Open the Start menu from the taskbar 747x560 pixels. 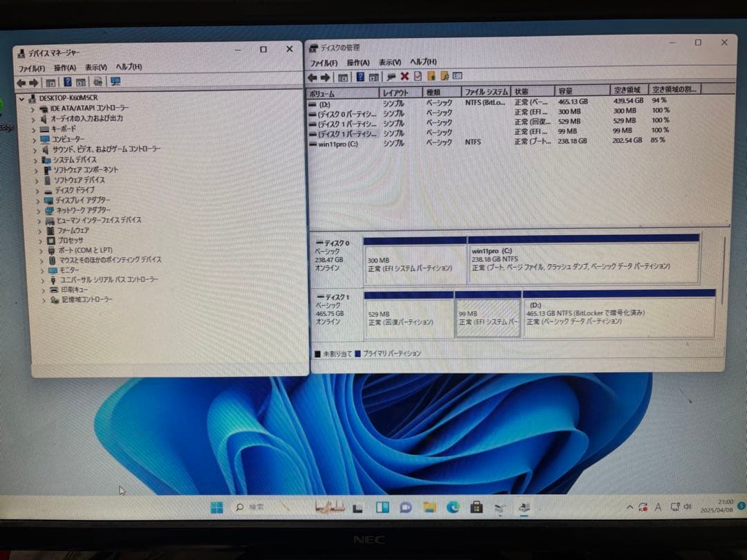[218, 507]
